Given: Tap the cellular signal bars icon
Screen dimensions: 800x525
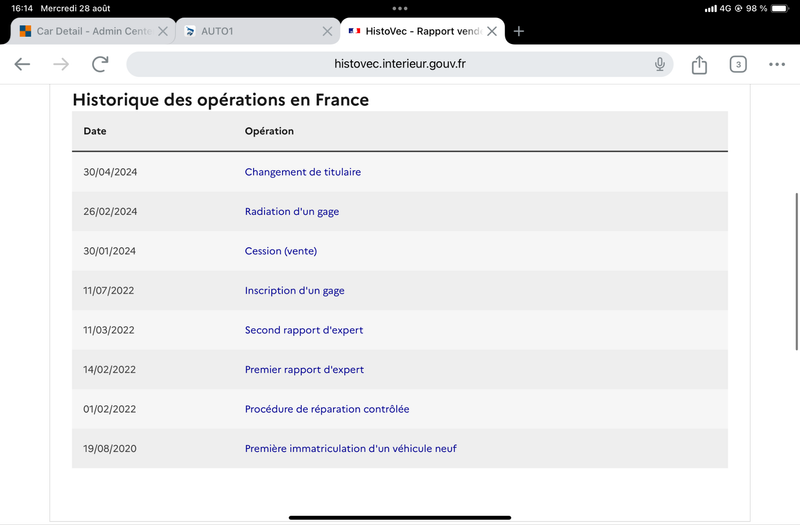Looking at the screenshot, I should (x=710, y=9).
